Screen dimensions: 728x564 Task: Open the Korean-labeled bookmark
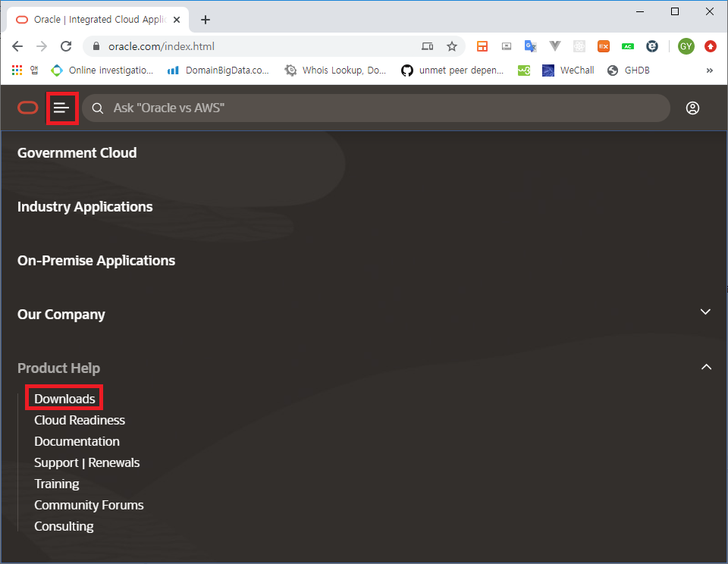(34, 70)
